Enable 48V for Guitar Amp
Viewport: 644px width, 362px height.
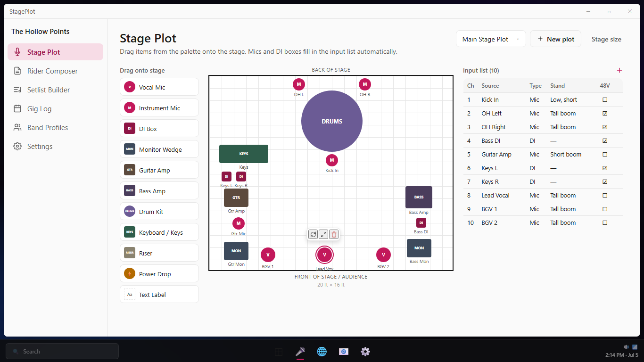pyautogui.click(x=605, y=155)
